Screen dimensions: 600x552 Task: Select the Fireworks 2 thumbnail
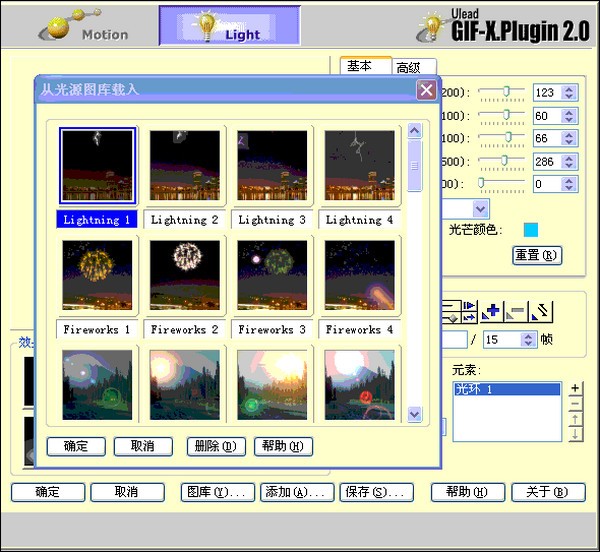[x=185, y=275]
